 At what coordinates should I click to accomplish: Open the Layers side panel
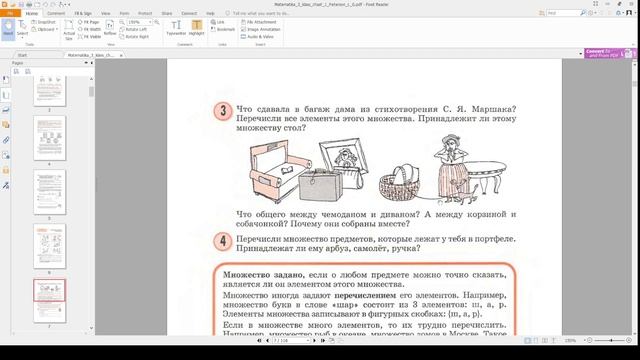tap(6, 125)
